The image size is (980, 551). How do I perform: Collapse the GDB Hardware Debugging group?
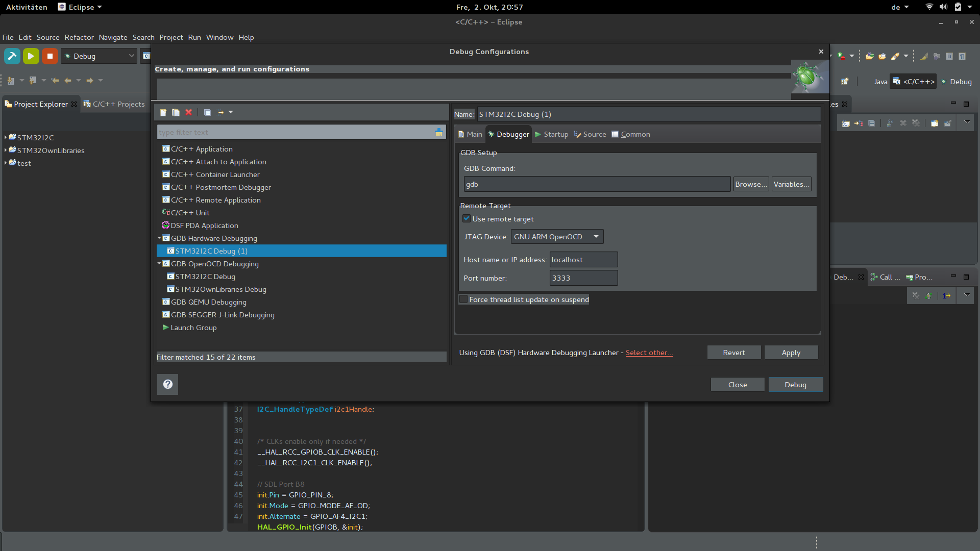point(159,238)
